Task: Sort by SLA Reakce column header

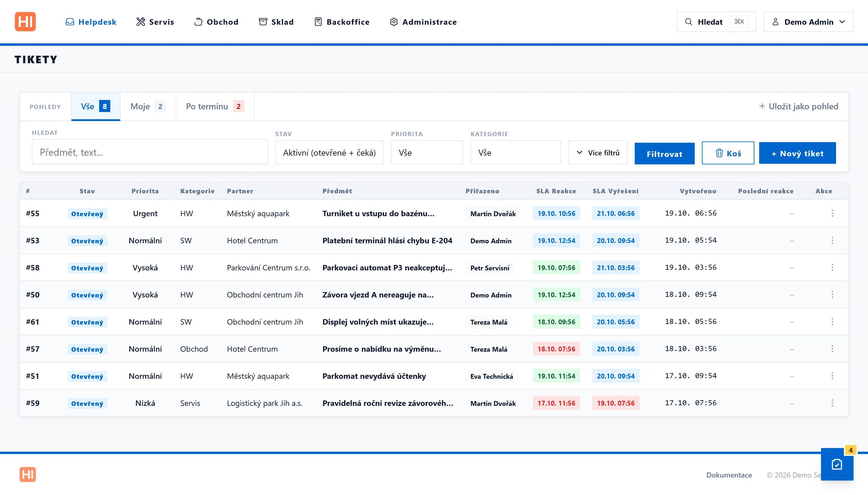Action: (556, 191)
